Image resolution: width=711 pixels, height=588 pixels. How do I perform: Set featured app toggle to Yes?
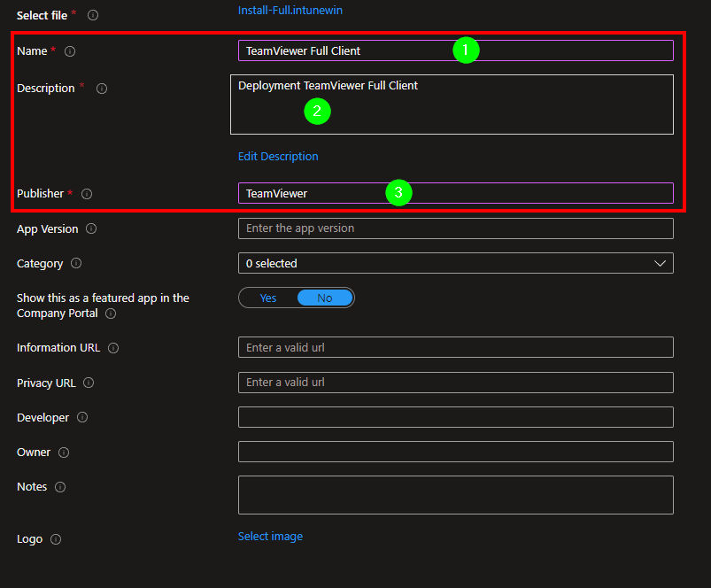268,298
